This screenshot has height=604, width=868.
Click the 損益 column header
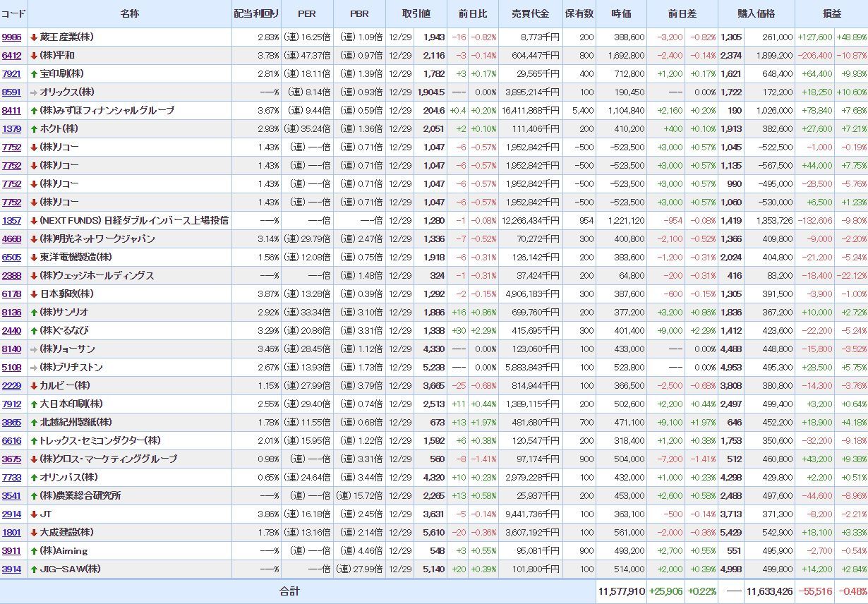tap(831, 13)
